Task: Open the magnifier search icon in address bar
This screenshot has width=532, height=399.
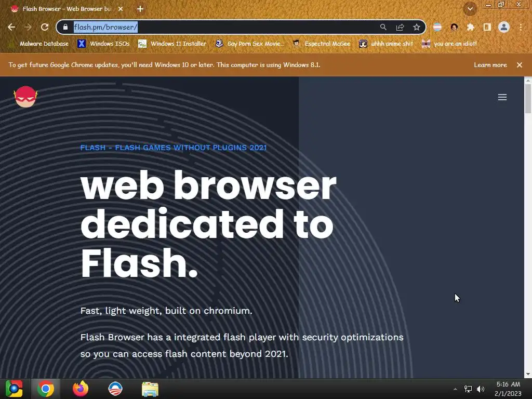Action: (383, 27)
